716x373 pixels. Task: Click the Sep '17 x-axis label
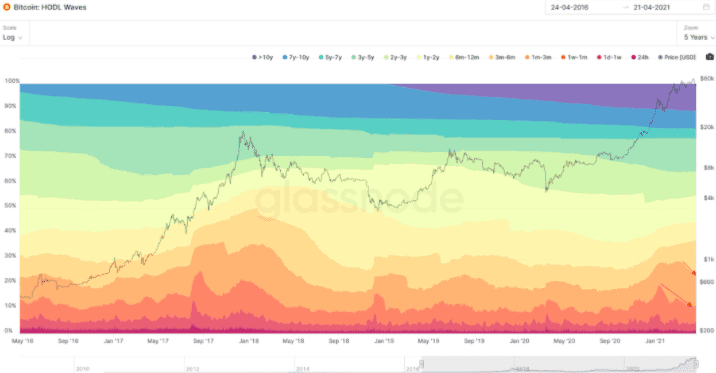pos(204,341)
